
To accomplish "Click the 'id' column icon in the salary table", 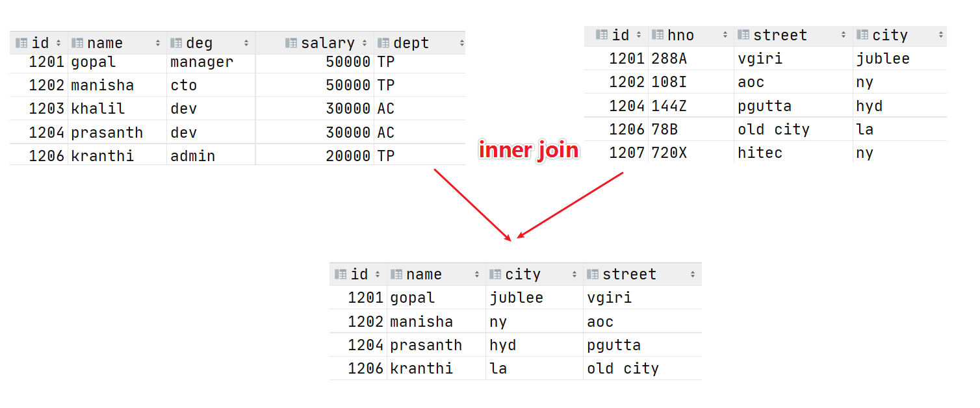I will [x=21, y=43].
